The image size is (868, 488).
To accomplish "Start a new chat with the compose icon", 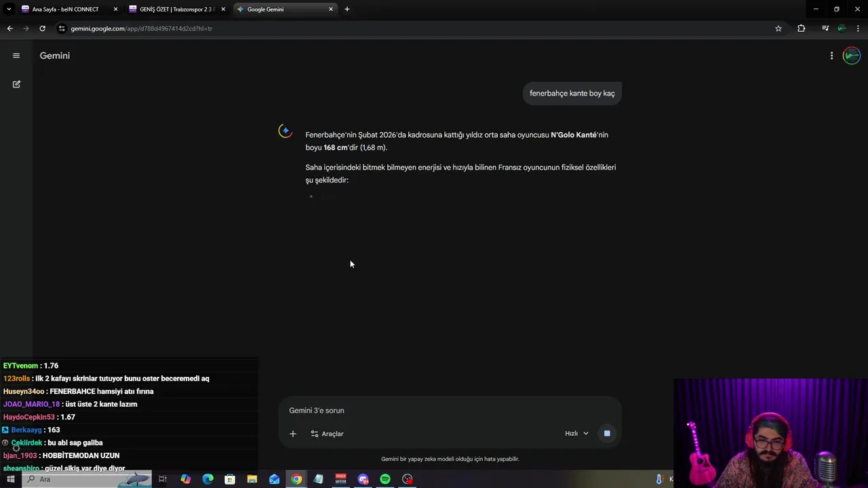I will click(x=16, y=84).
